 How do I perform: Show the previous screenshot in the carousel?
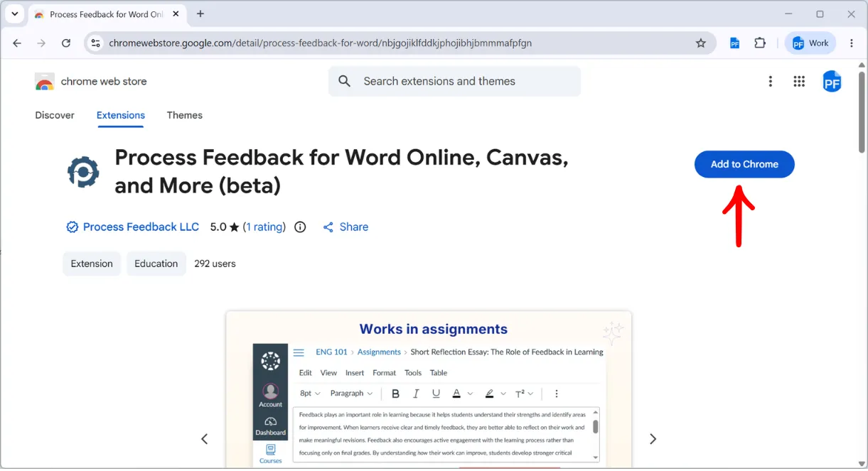(204, 439)
